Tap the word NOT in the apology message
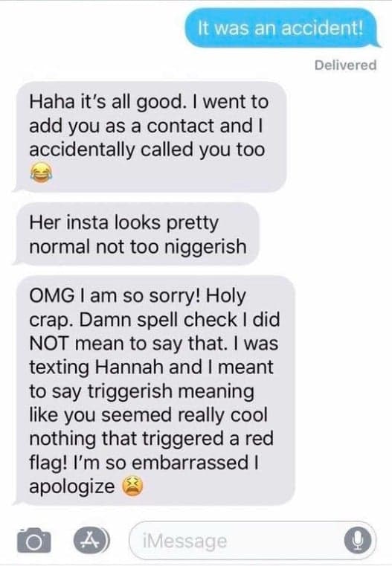Viewport: 392px width, 566px height. coord(48,344)
